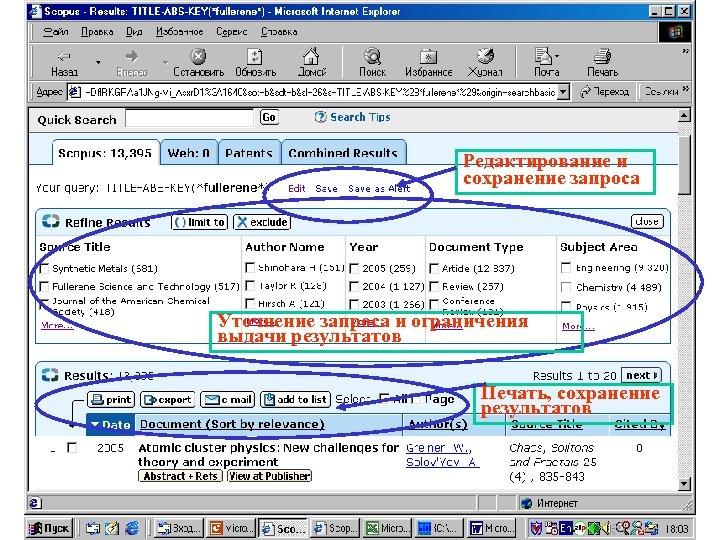Click the Go button next to Quick Search
The image size is (720, 540).
tap(269, 118)
